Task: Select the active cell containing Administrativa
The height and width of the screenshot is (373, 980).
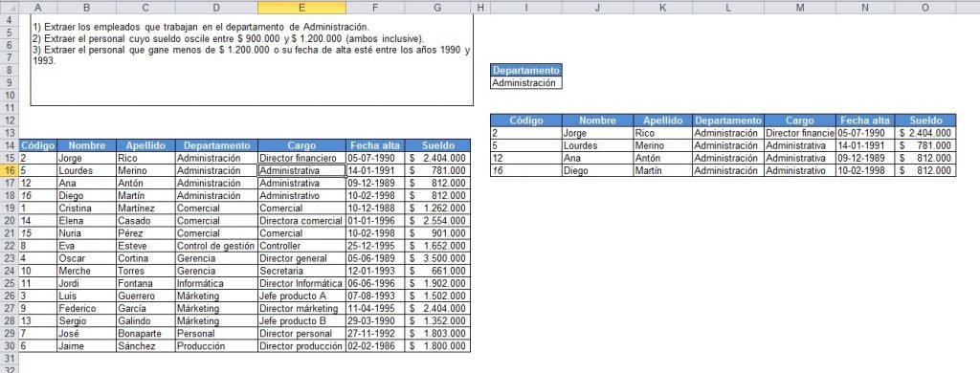Action: tap(301, 170)
